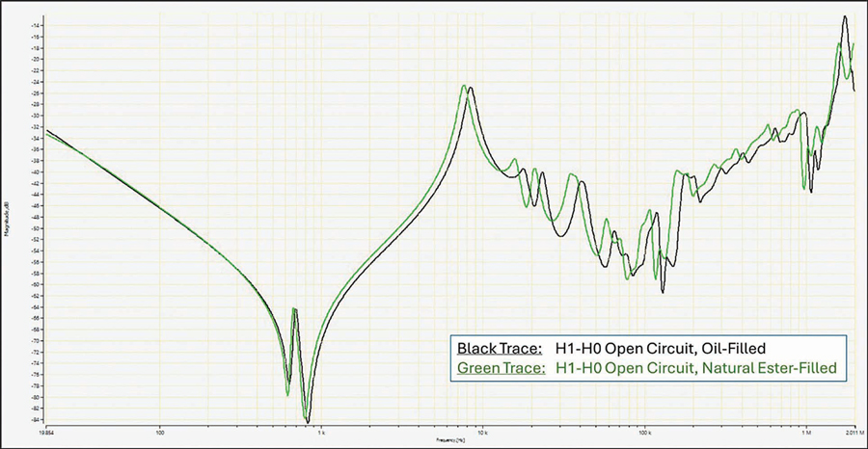
Task: Click the -84 label on magnitude axis
Action: point(35,419)
